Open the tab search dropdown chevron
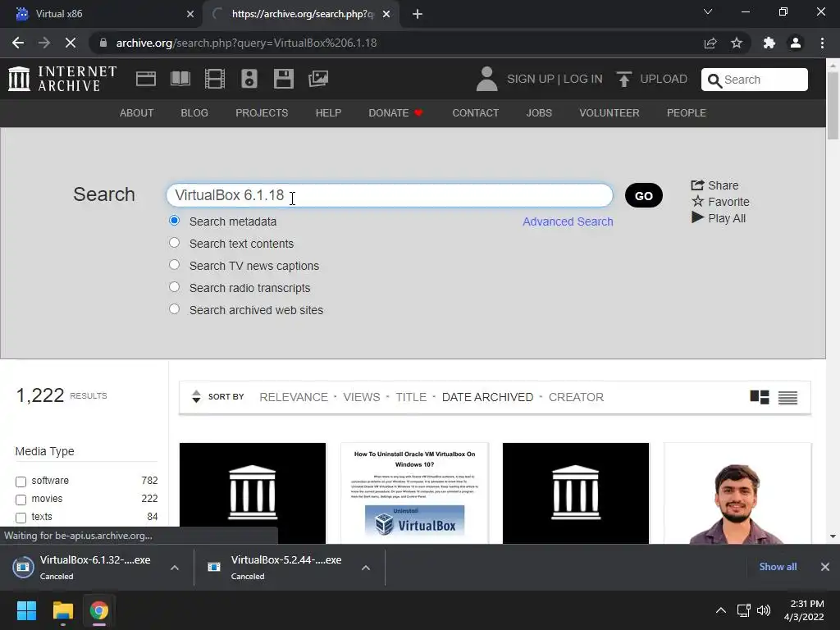Image resolution: width=840 pixels, height=630 pixels. point(708,11)
